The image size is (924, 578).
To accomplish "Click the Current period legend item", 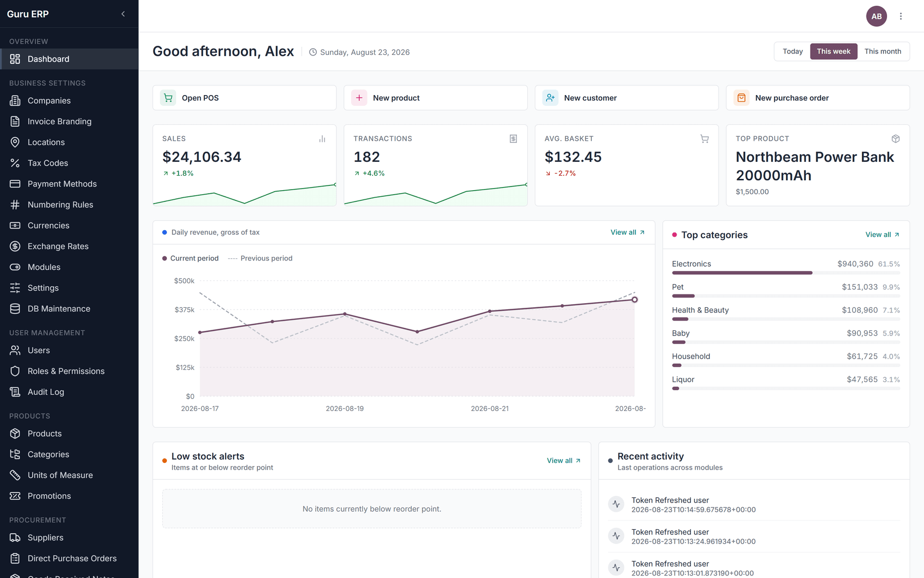I will [x=190, y=258].
